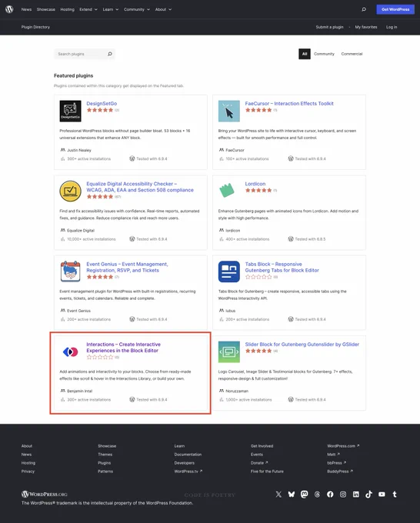Open Patterns link in footer
This screenshot has width=420, height=523.
click(x=105, y=471)
